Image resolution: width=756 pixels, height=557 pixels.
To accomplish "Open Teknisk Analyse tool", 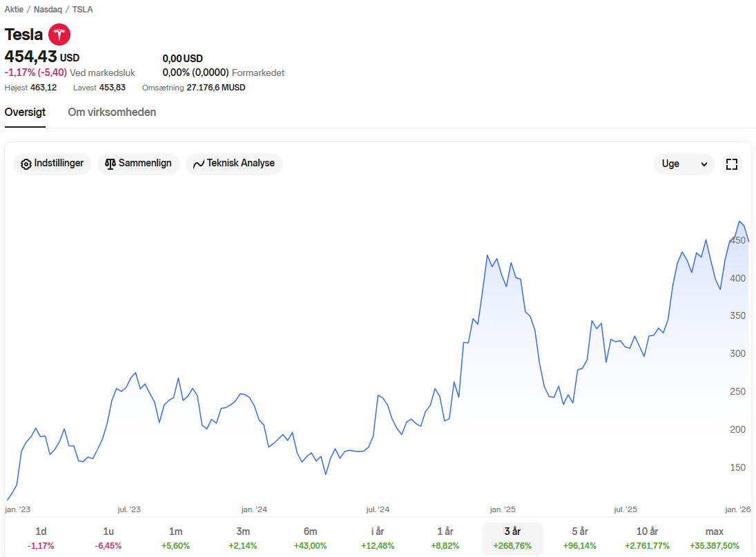I will tap(234, 164).
